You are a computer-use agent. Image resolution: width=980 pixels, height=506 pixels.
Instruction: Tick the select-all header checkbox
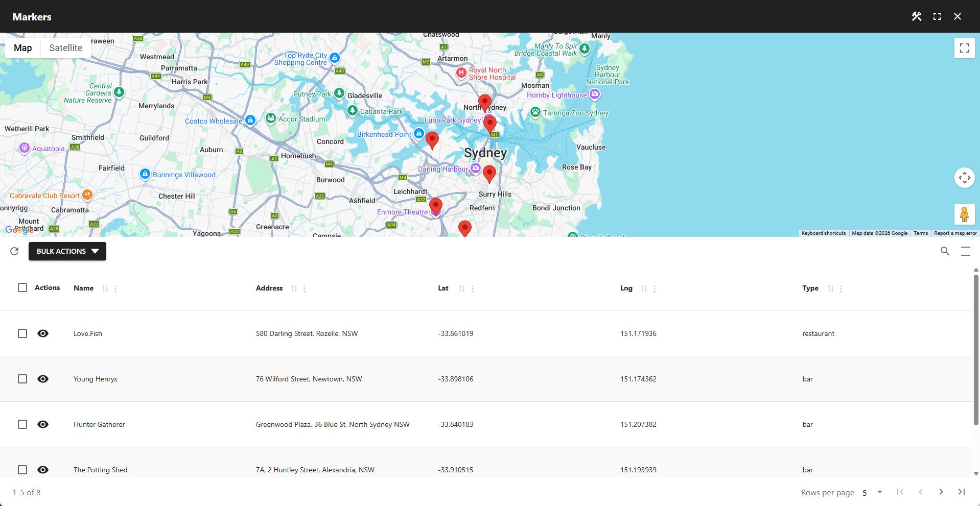pyautogui.click(x=22, y=287)
